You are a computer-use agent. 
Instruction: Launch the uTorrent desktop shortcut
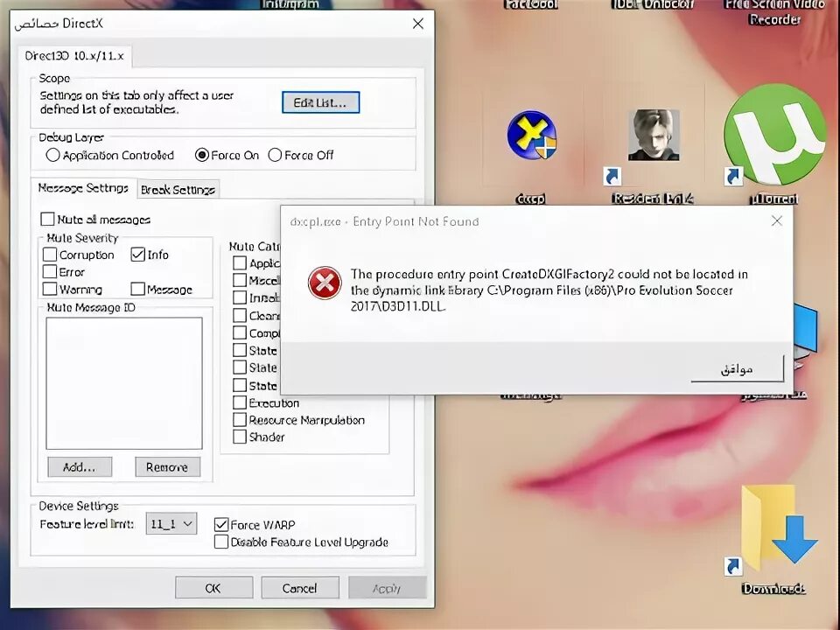tap(774, 134)
